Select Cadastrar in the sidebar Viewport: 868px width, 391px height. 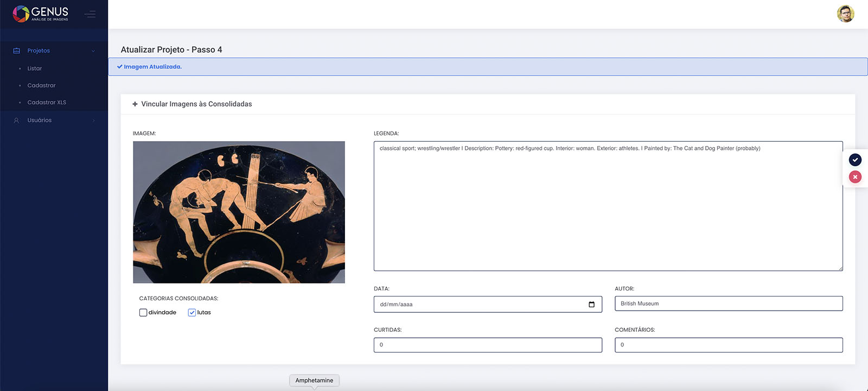tap(41, 85)
